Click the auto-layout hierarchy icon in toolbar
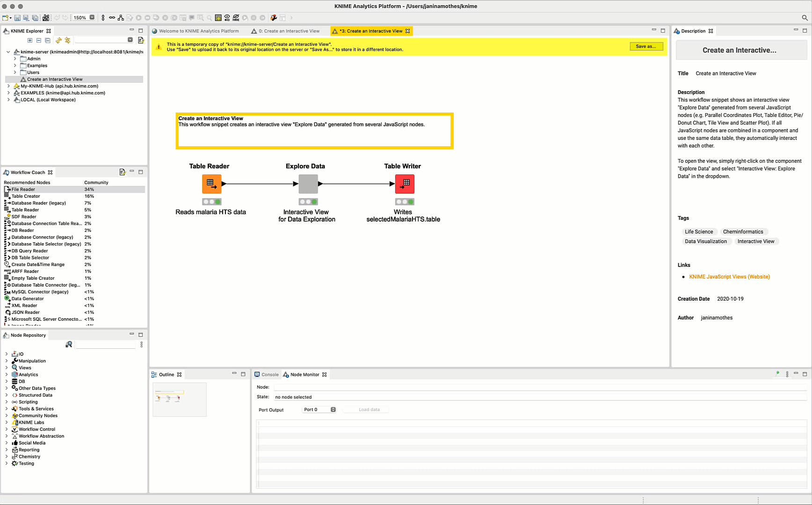Screen dimensions: 812x505 [121, 18]
